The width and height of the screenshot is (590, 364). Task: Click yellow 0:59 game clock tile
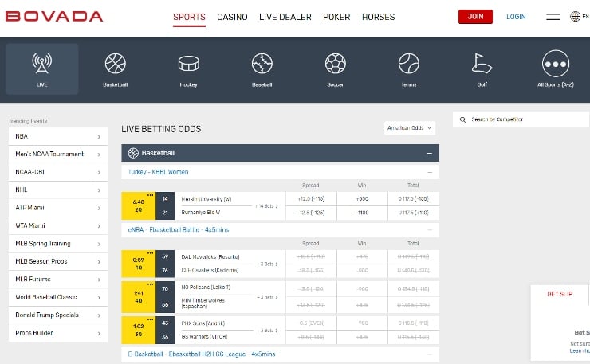pyautogui.click(x=139, y=264)
